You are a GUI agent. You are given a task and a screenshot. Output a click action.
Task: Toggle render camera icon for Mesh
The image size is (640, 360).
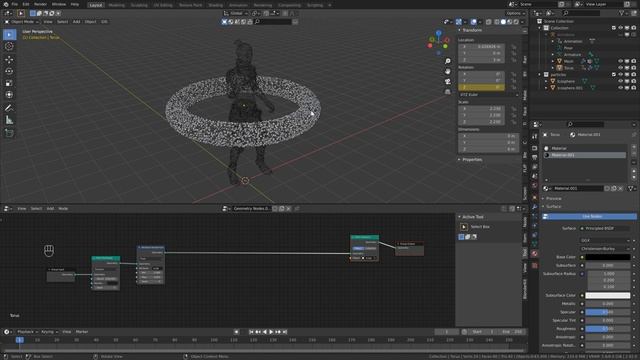point(633,61)
